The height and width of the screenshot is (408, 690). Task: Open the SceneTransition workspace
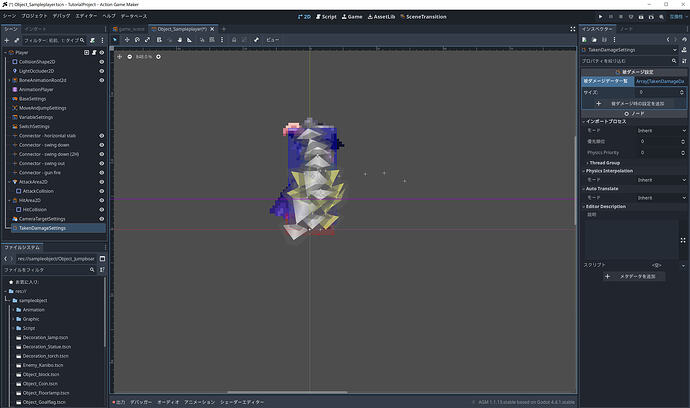pos(423,17)
